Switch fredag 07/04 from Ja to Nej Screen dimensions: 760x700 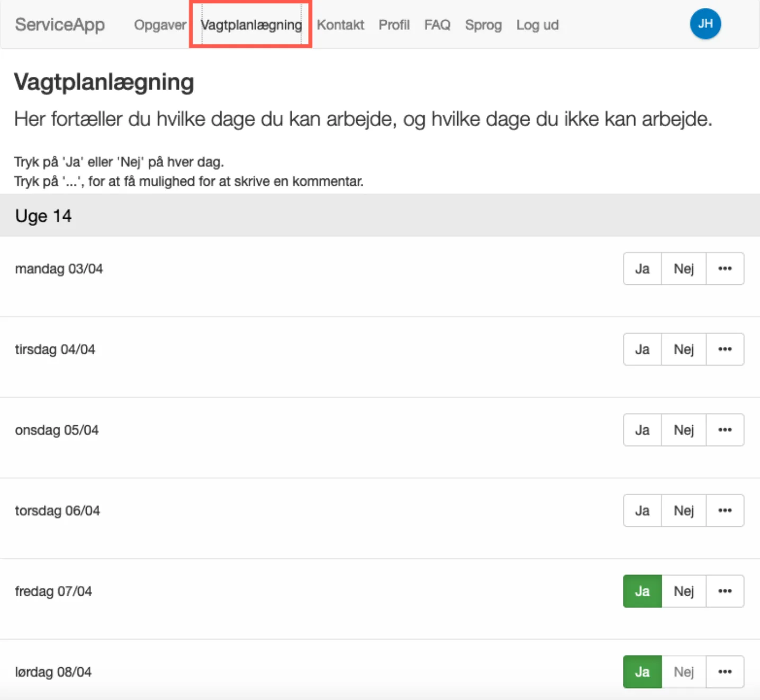click(683, 591)
